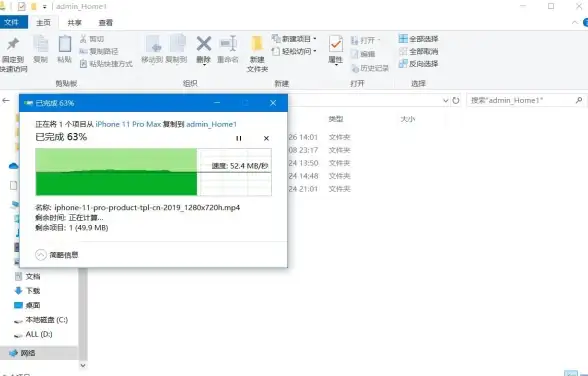Select folder row dated 26 14:01

[320, 137]
